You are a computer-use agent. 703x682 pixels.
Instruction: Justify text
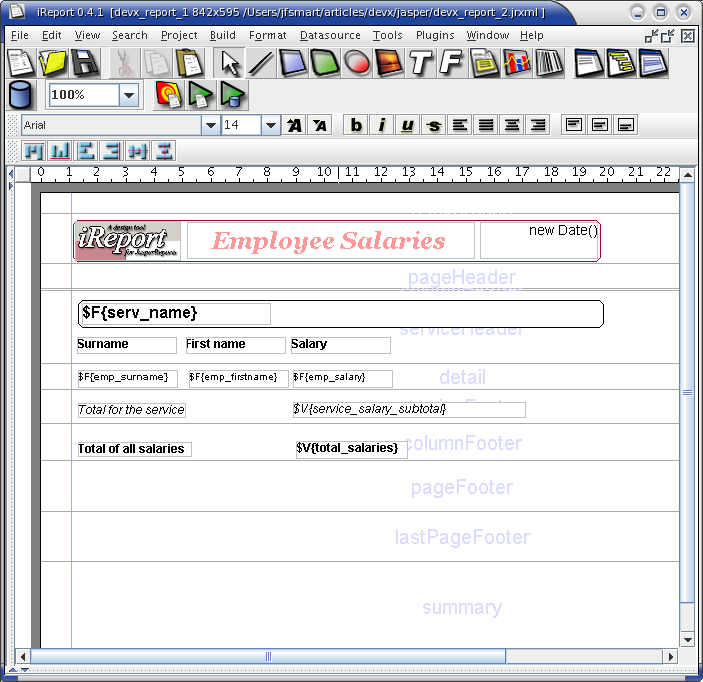tap(486, 125)
